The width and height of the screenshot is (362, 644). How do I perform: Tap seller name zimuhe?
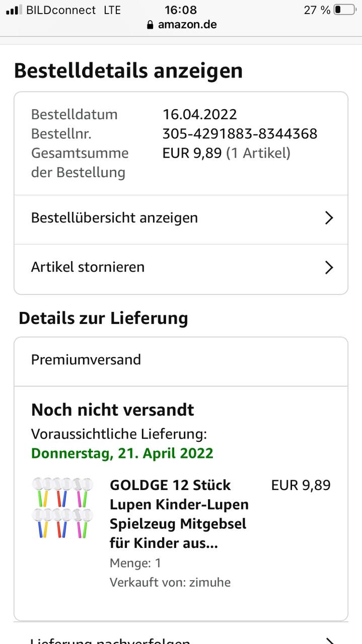(209, 582)
